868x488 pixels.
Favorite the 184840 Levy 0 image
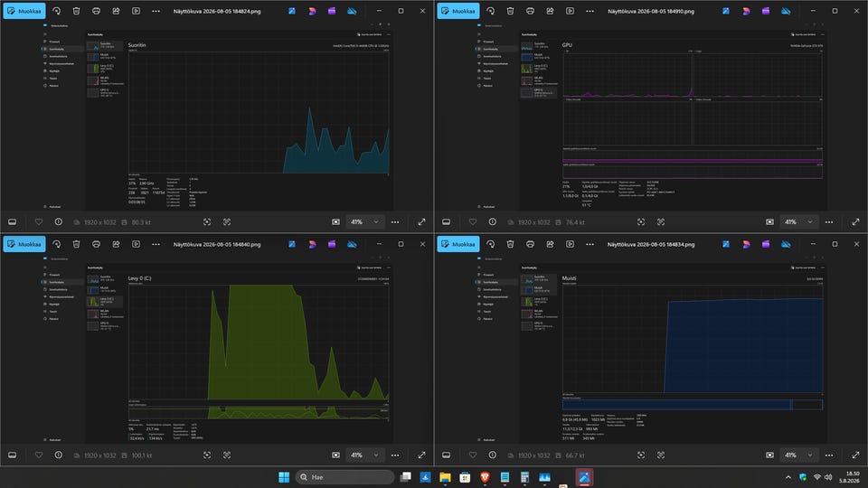coord(39,455)
